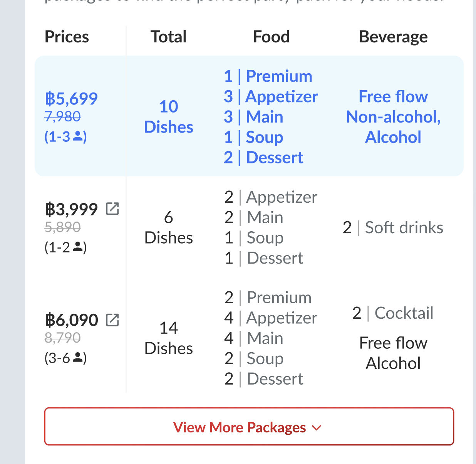Open the ฿3,999 package external link icon
This screenshot has height=464, width=476.
pyautogui.click(x=112, y=209)
